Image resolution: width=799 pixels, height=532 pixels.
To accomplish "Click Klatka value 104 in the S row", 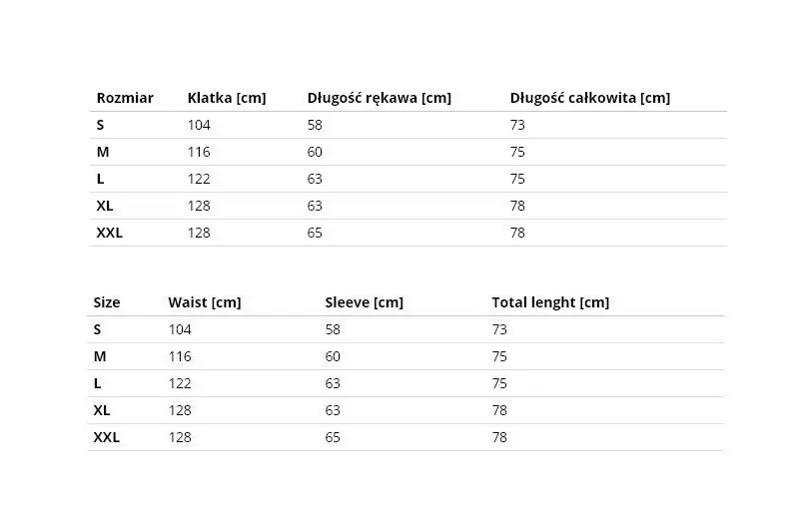I will pyautogui.click(x=199, y=125).
